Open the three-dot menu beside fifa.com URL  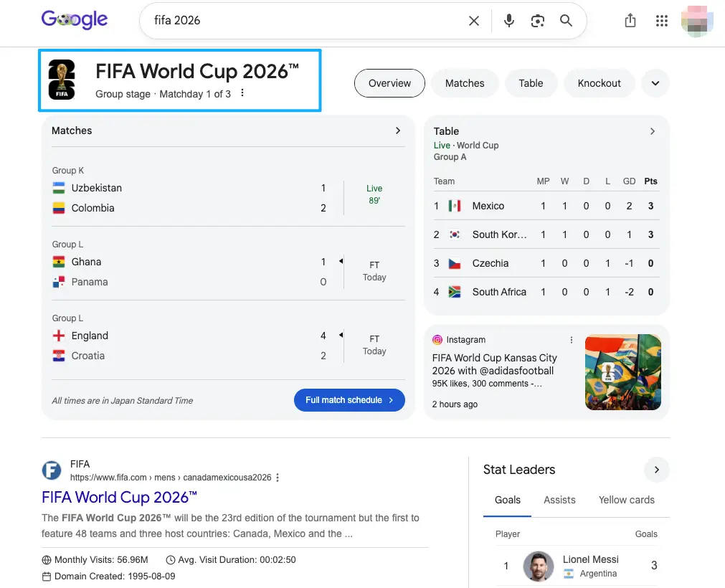tap(278, 478)
